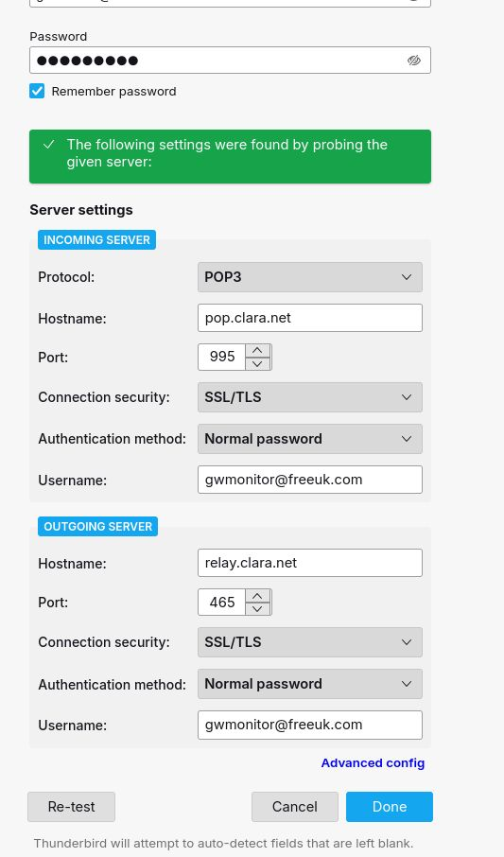Decrease incoming port 995 with down arrow
504x857 pixels.
(258, 363)
